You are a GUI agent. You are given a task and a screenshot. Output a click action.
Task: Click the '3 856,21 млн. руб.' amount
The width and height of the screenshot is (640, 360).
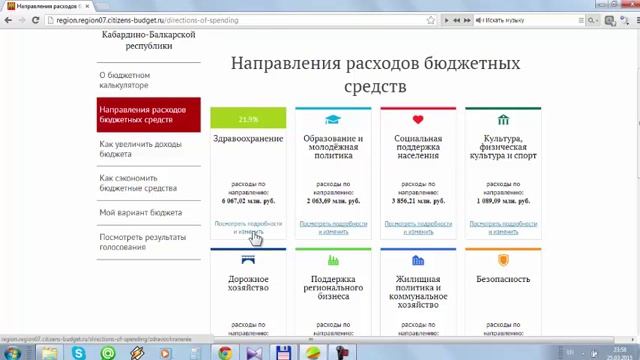418,201
